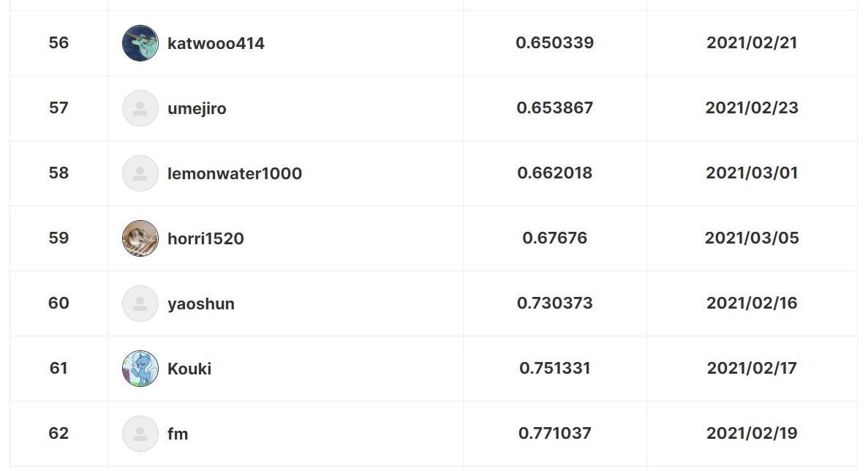Click lemonwater1000's default profile icon
The image size is (868, 471).
[x=140, y=173]
